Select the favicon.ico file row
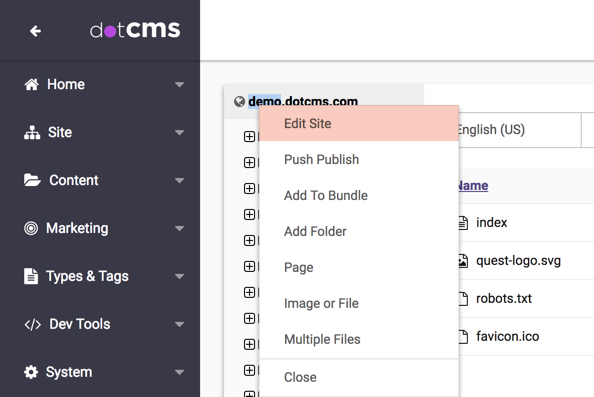 click(526, 337)
